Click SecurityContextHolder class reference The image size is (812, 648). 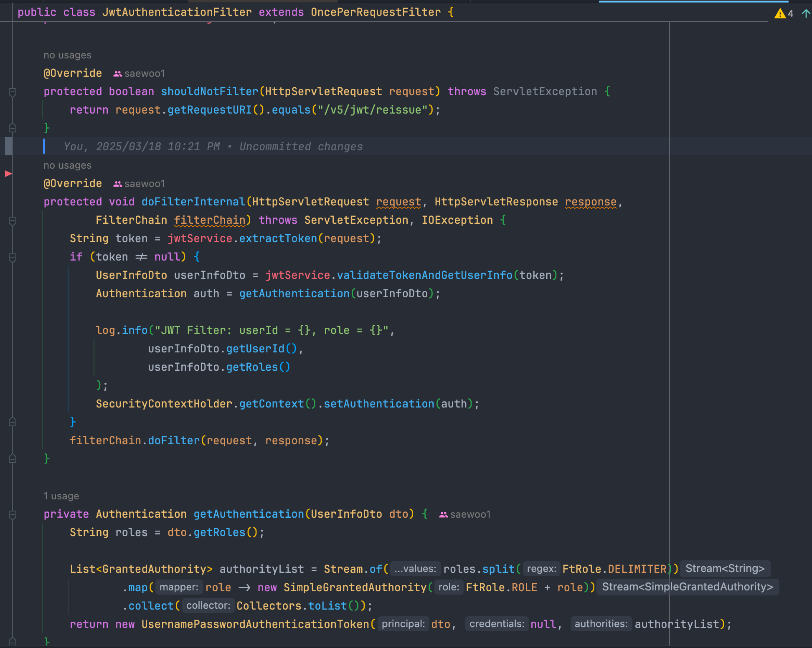click(164, 404)
